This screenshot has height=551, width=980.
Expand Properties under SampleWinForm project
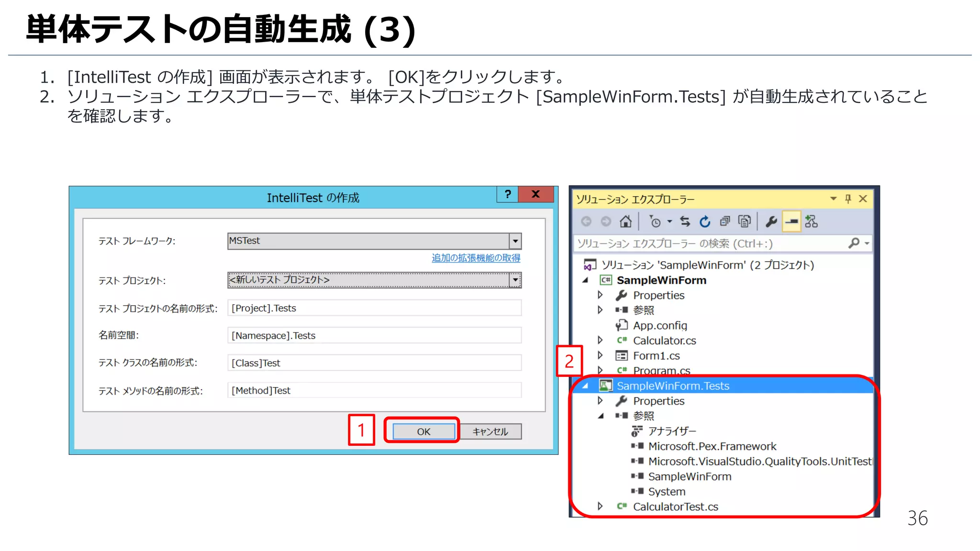pyautogui.click(x=600, y=295)
